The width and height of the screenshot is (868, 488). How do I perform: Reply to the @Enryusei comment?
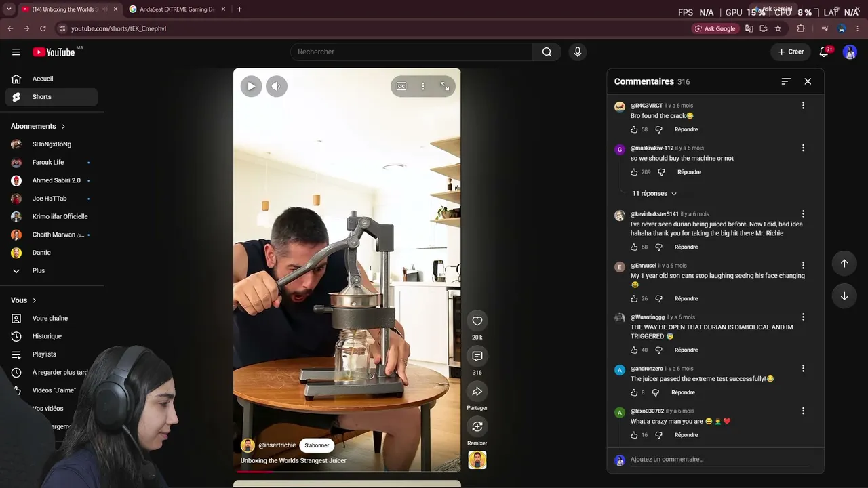coord(686,299)
